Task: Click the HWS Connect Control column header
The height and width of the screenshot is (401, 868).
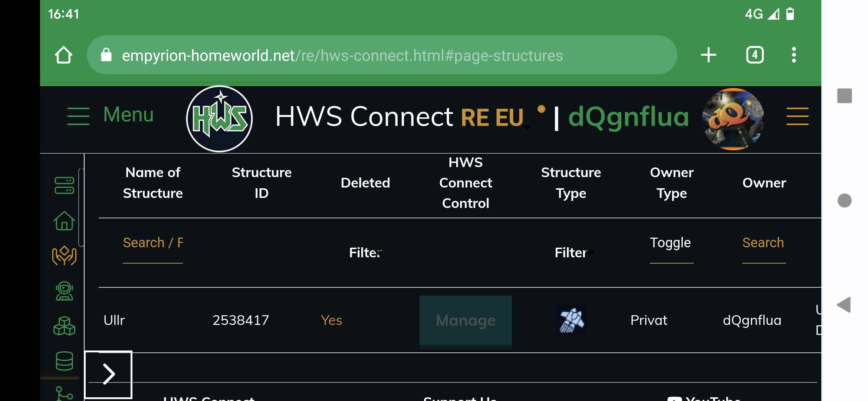Action: pyautogui.click(x=466, y=183)
